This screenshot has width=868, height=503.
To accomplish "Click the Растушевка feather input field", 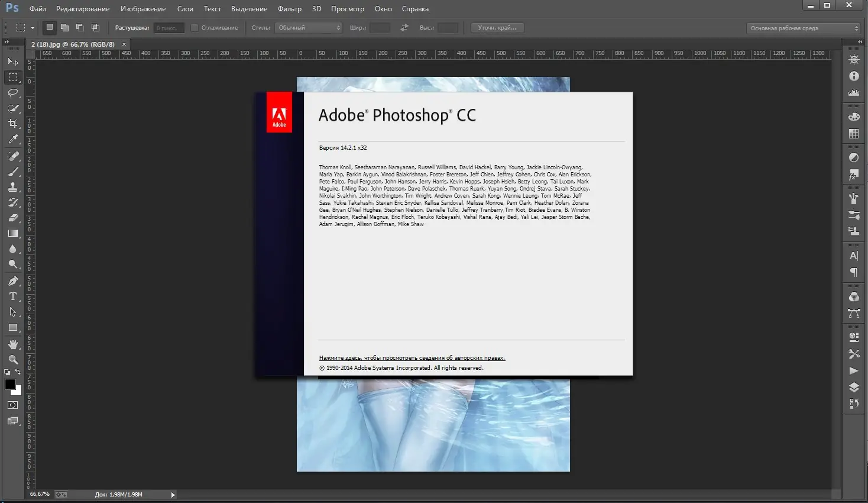I will [x=169, y=28].
